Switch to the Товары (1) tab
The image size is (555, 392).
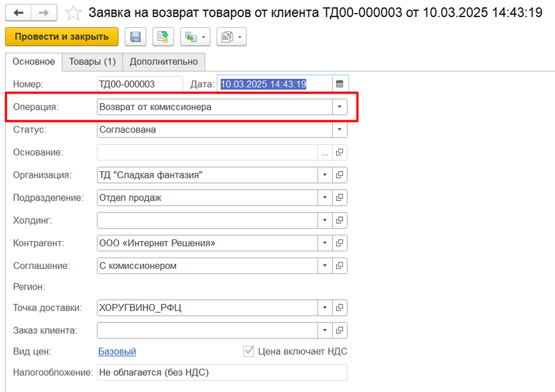pos(92,62)
